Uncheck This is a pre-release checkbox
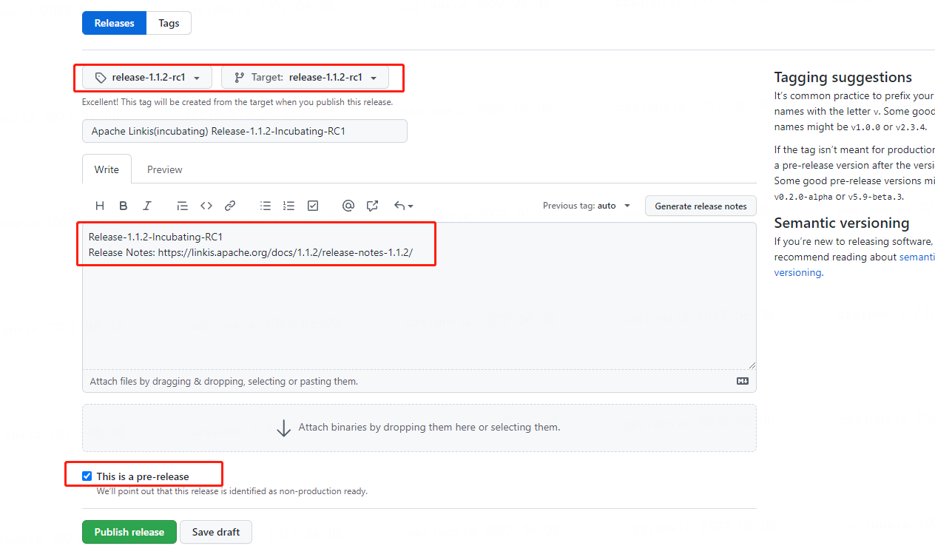935x560 pixels. click(87, 476)
